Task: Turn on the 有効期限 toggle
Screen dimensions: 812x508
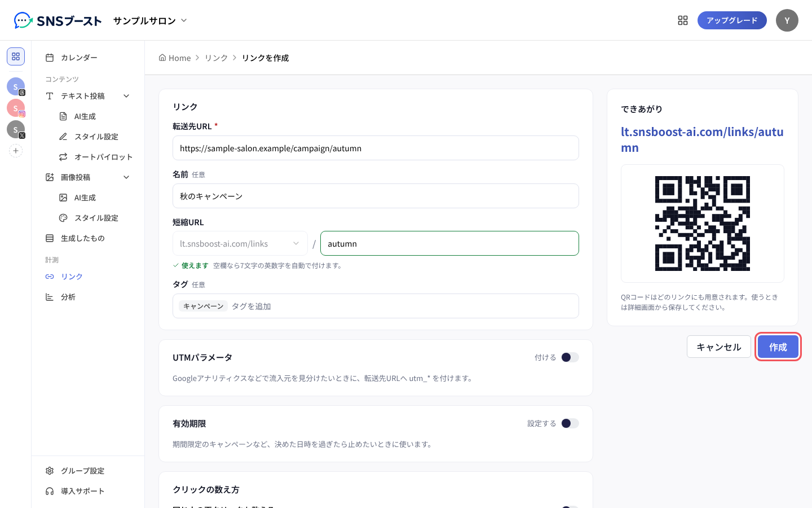Action: [x=570, y=423]
